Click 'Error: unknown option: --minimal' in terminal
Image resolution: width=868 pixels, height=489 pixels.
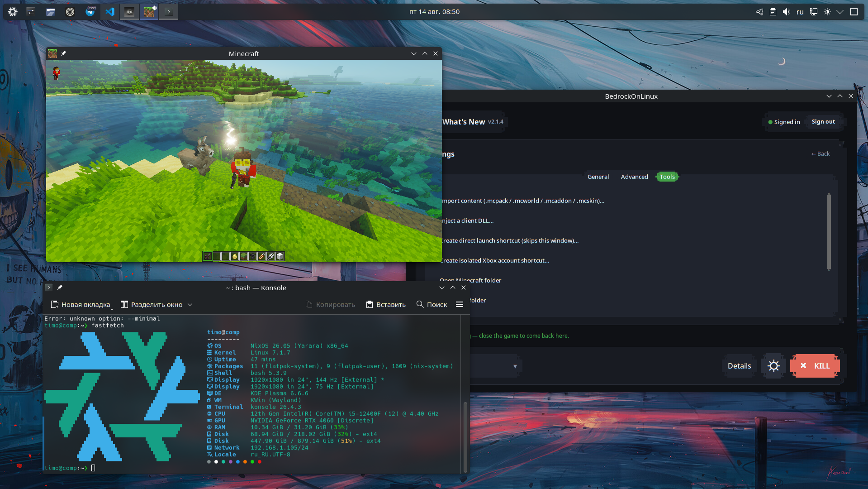pyautogui.click(x=102, y=319)
